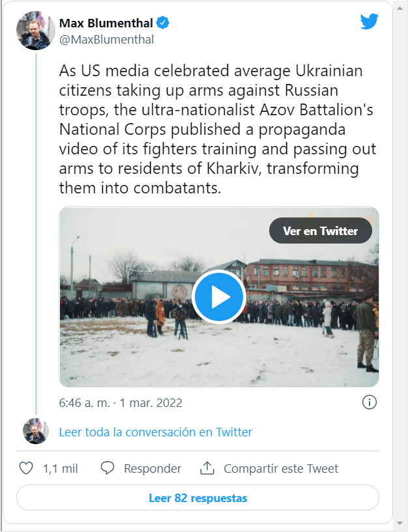Open the @MaxBlumenthal handle link
This screenshot has width=408, height=532.
pyautogui.click(x=106, y=39)
